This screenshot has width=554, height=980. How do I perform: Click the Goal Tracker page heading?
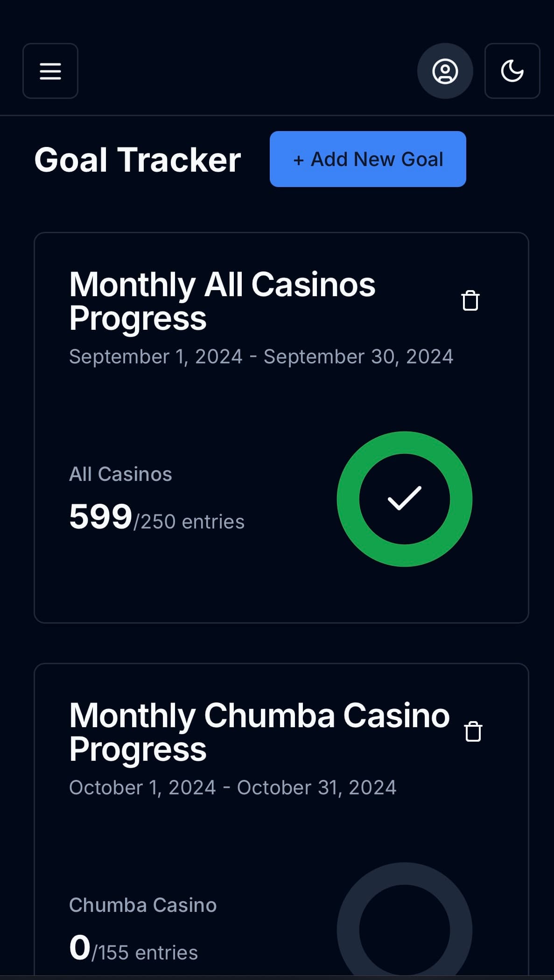point(137,160)
